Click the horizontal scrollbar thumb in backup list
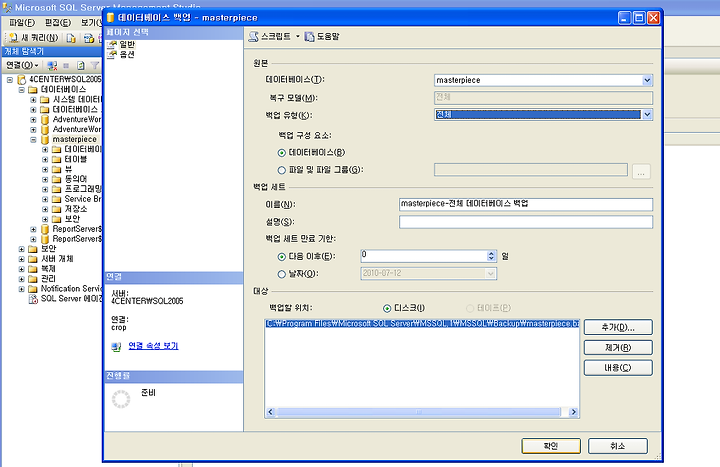 pyautogui.click(x=418, y=412)
